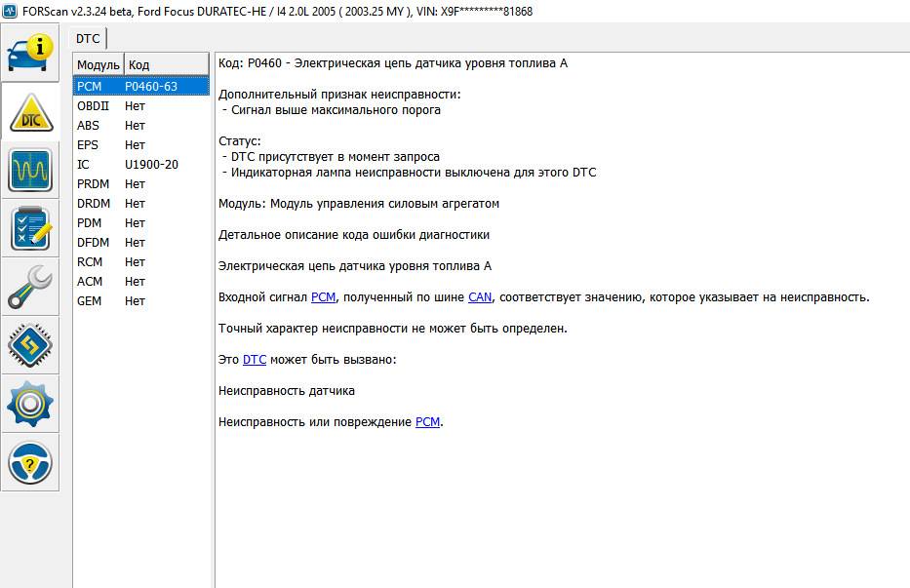Select the ABS module row
This screenshot has width=910, height=588.
(x=141, y=126)
